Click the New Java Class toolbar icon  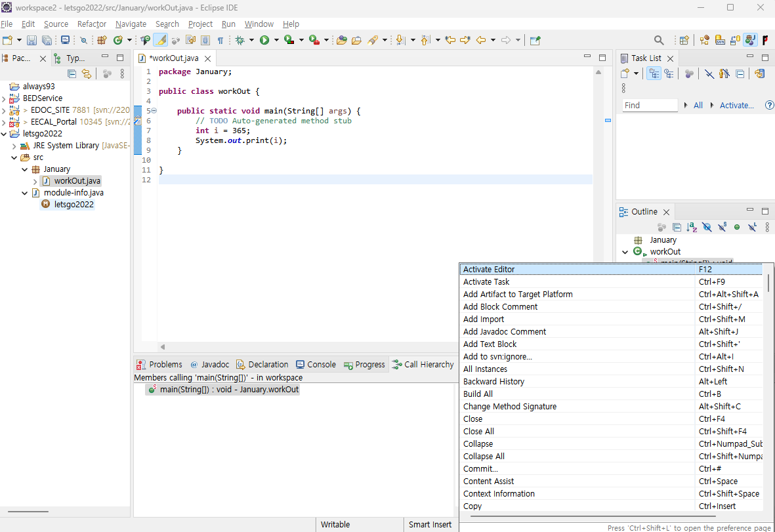[x=117, y=41]
